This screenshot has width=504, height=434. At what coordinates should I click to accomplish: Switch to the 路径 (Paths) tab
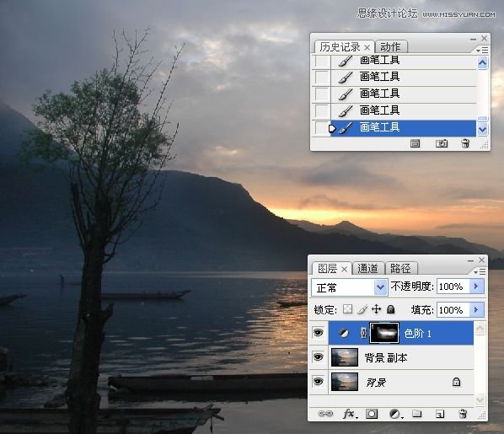pos(400,269)
